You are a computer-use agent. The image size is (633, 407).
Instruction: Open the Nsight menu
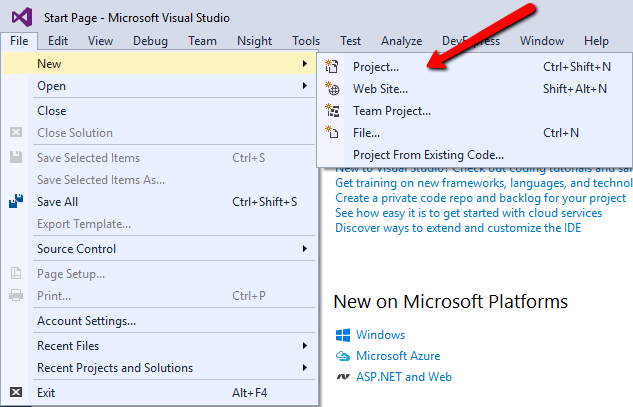(254, 41)
